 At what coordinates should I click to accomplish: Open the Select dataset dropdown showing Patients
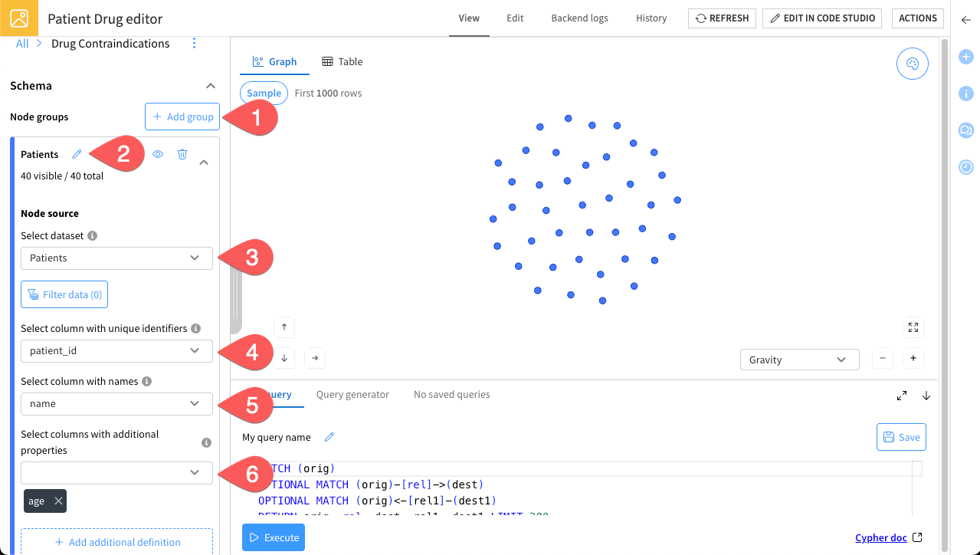116,258
